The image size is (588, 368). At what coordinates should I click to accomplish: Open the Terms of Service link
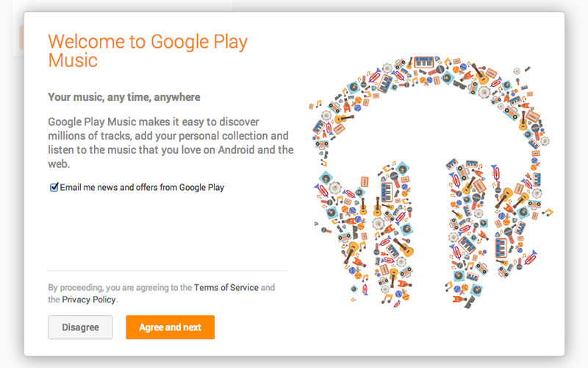[x=226, y=288]
